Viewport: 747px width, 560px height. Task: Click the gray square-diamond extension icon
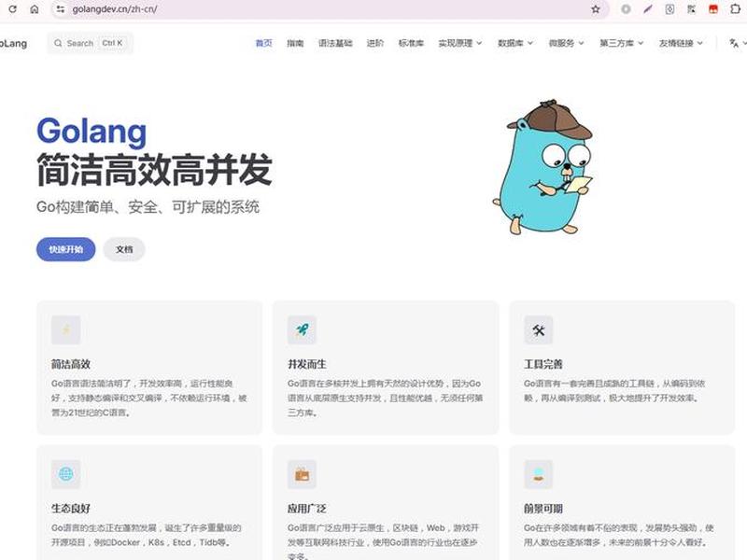pos(669,9)
